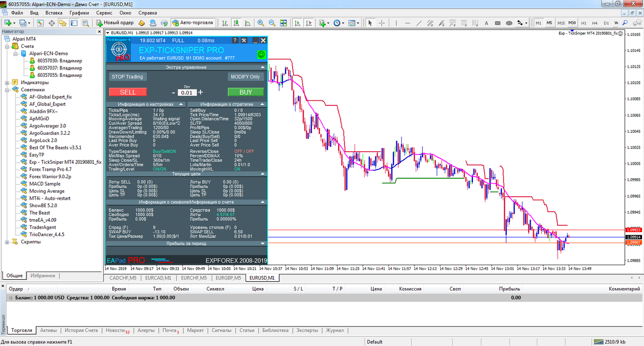This screenshot has height=346, width=644.
Task: Click the red SELL button
Action: point(128,92)
